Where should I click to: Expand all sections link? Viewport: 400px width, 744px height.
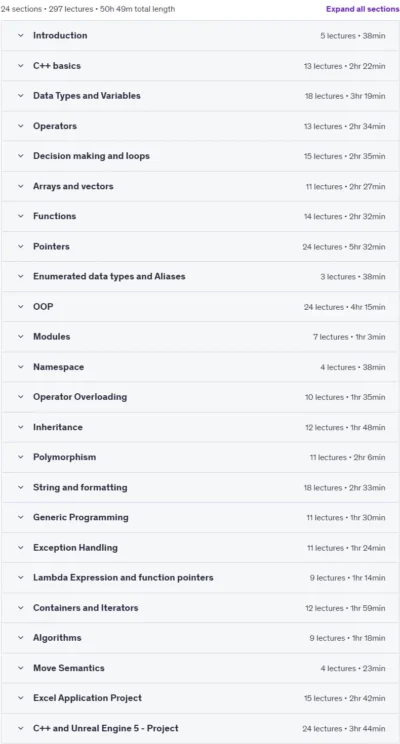363,9
